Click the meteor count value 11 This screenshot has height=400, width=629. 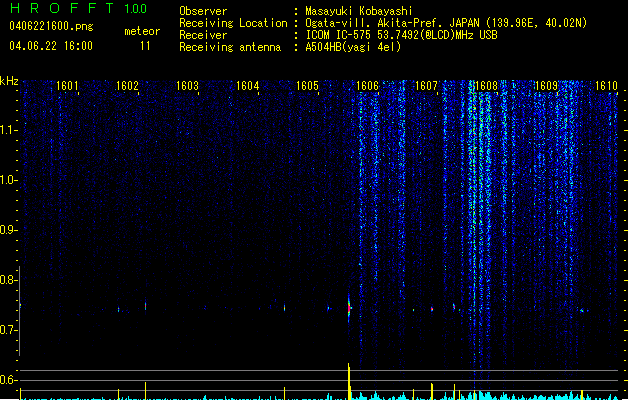145,46
